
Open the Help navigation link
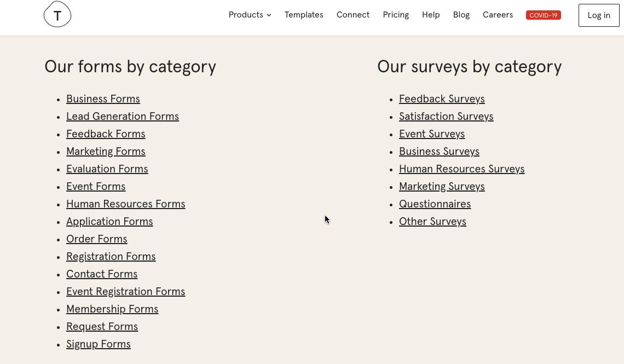pos(431,15)
